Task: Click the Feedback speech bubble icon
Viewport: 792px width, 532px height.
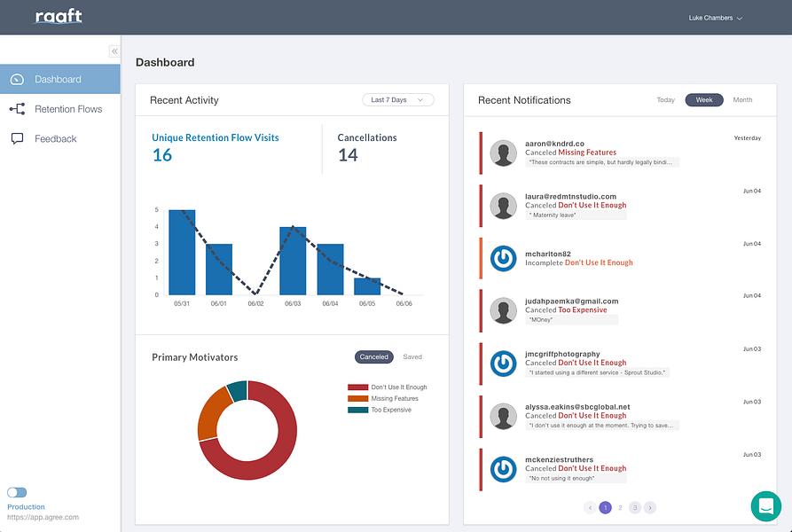Action: tap(17, 139)
